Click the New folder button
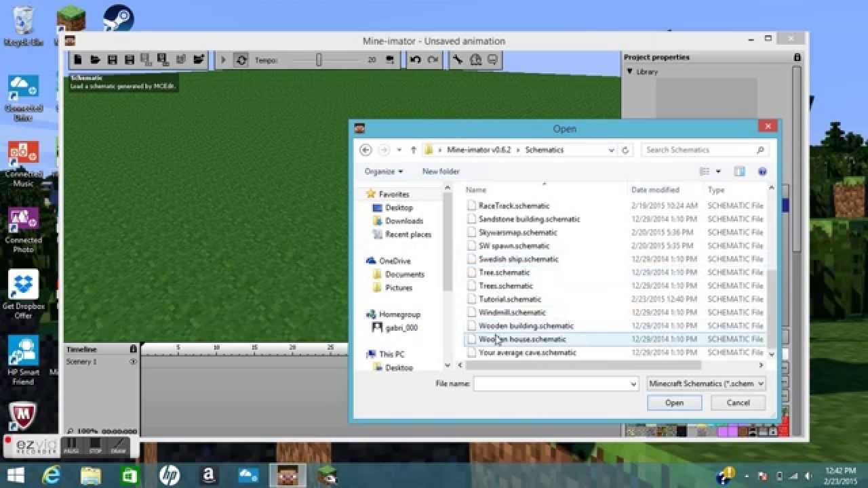868x488 pixels. [x=441, y=171]
